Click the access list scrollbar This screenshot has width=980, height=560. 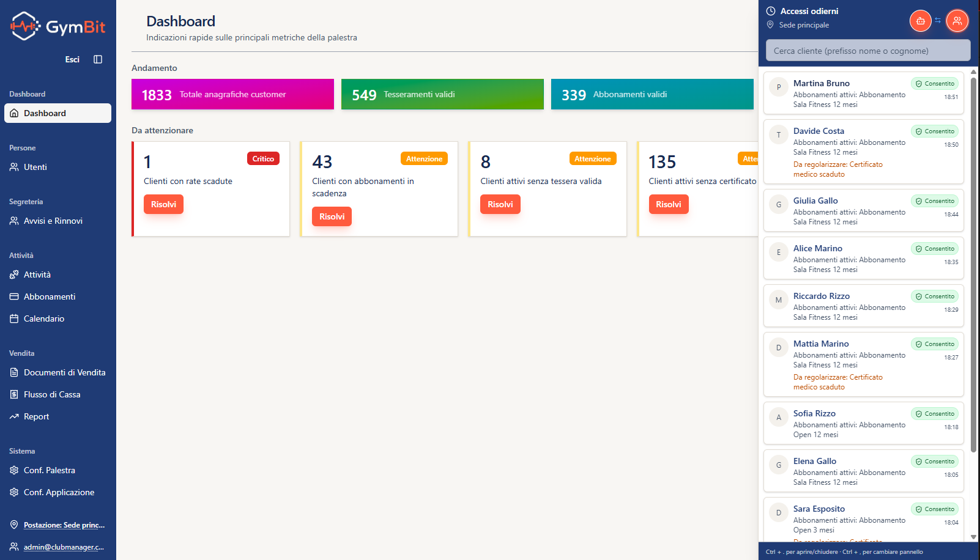tap(973, 264)
